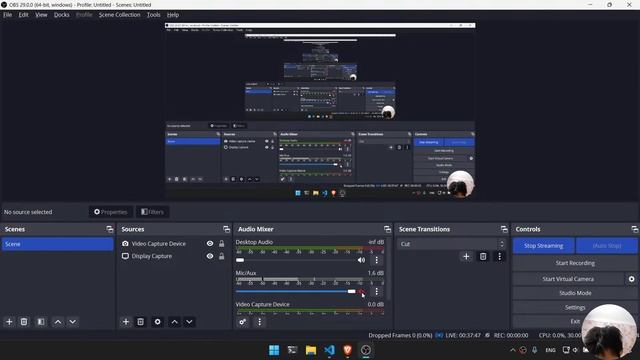The image size is (640, 360).
Task: Hide the Display Capture source
Action: click(x=210, y=256)
